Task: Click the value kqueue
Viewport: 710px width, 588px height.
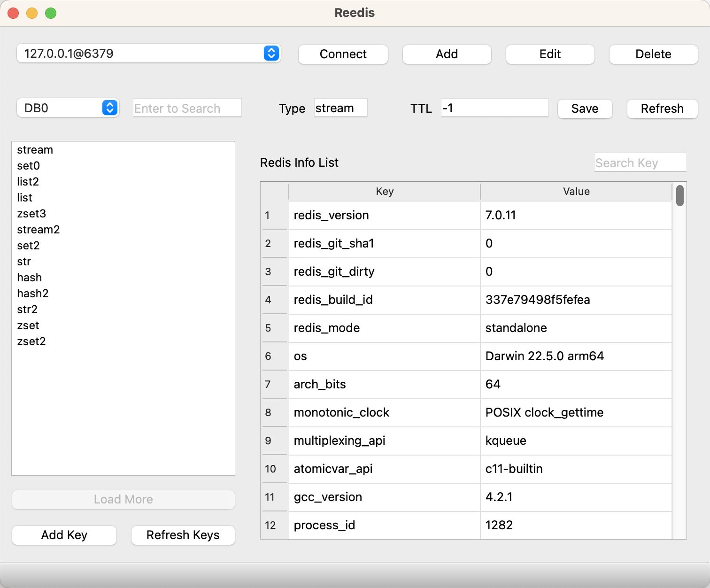Action: (x=576, y=441)
